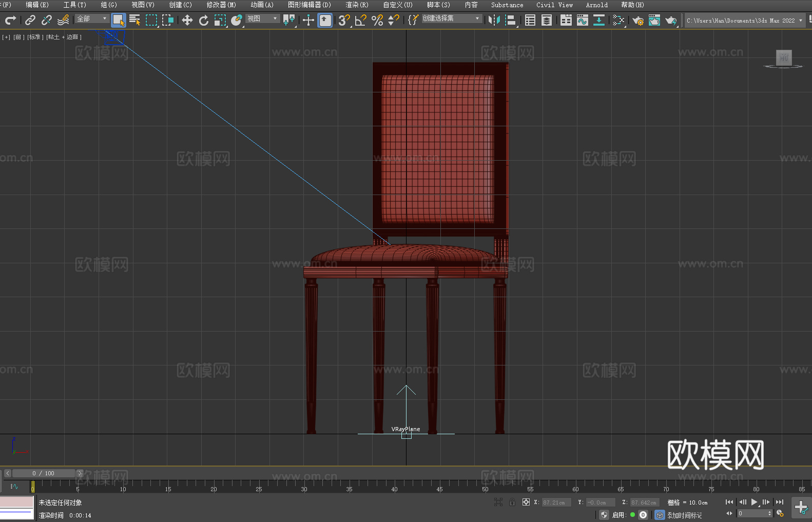The height and width of the screenshot is (522, 812).
Task: Click the Select and Place icon
Action: click(237, 20)
